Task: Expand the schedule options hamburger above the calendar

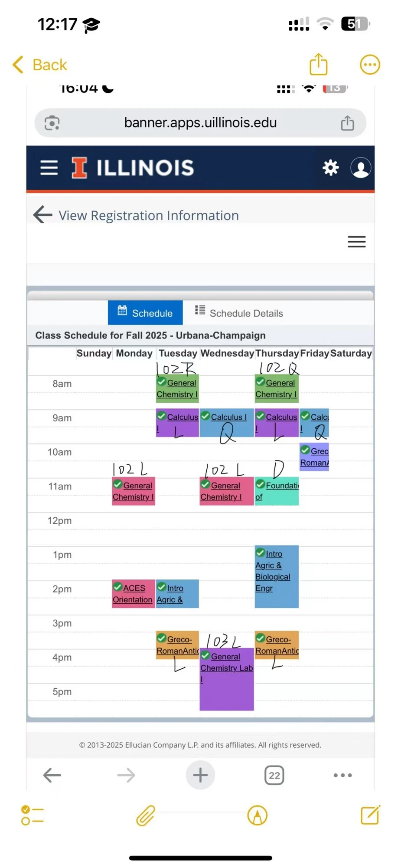Action: tap(356, 242)
